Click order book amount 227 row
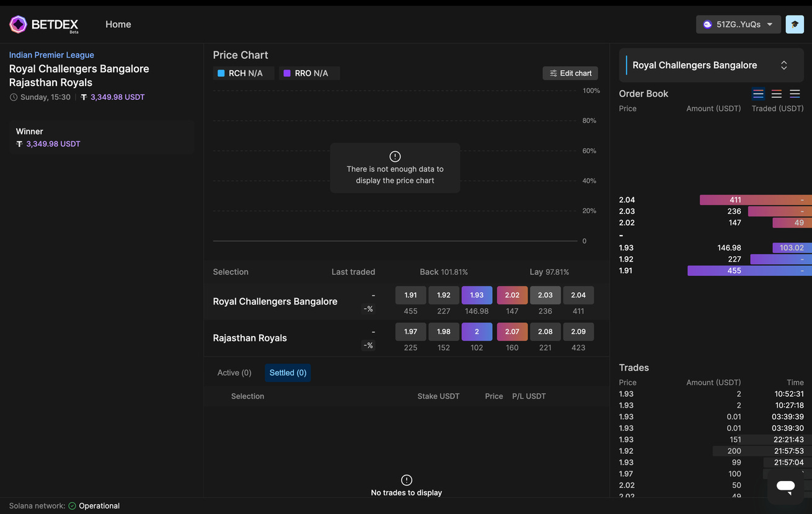Viewport: 812px width, 514px height. tap(715, 259)
